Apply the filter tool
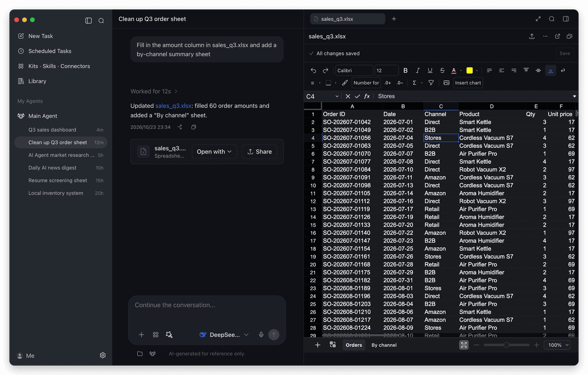 click(x=431, y=83)
